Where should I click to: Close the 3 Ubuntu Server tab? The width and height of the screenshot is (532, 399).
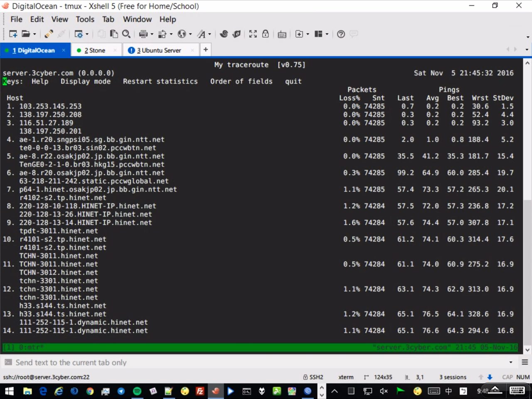pos(192,50)
